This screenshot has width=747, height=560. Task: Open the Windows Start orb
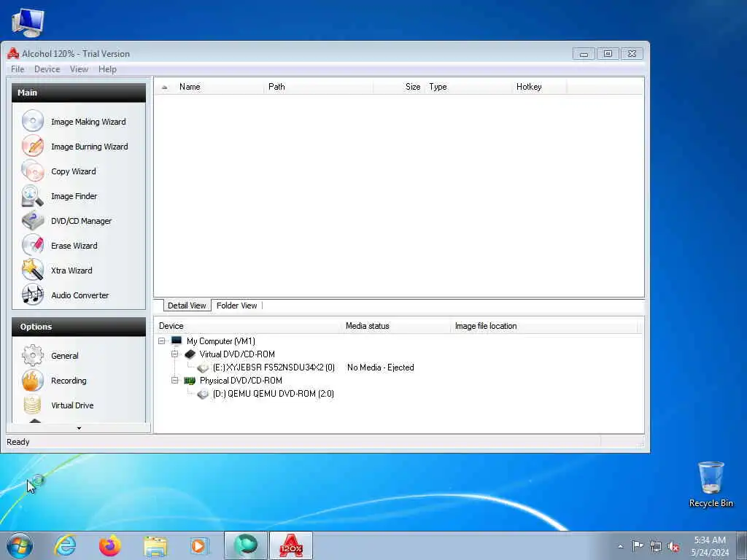(20, 545)
